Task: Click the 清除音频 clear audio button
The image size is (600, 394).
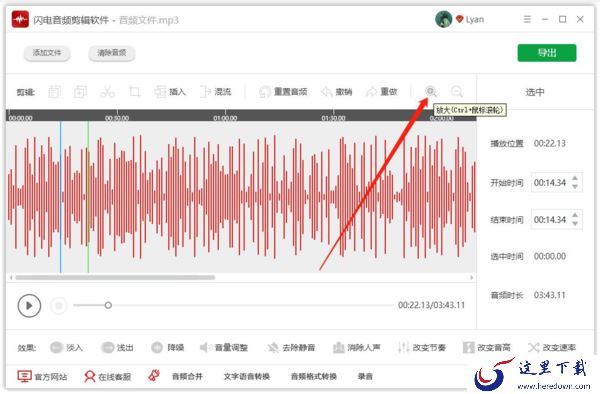Action: click(112, 53)
